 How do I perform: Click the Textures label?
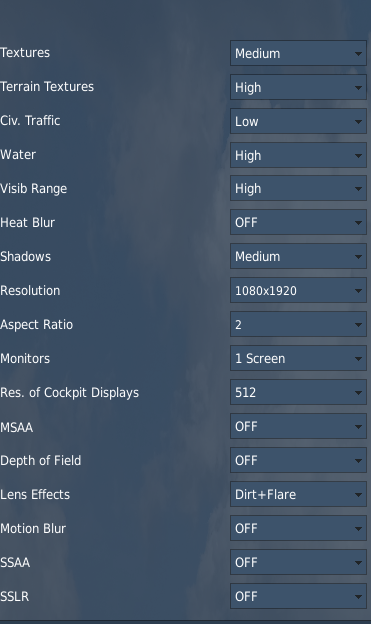point(25,53)
